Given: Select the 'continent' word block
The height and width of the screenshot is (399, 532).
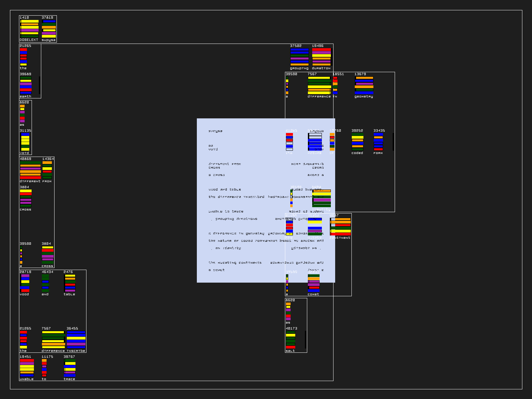Looking at the screenshot, I should 340,226.
